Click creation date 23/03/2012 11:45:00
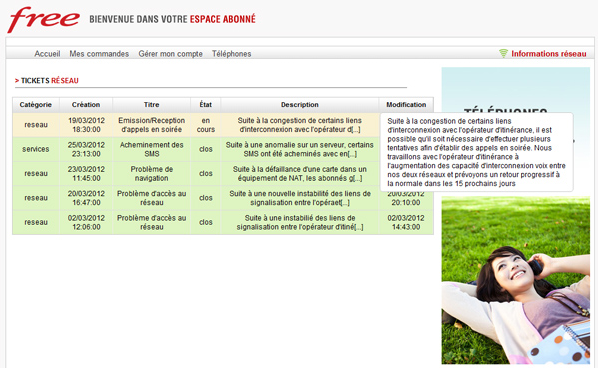This screenshot has width=598, height=368. [86, 174]
